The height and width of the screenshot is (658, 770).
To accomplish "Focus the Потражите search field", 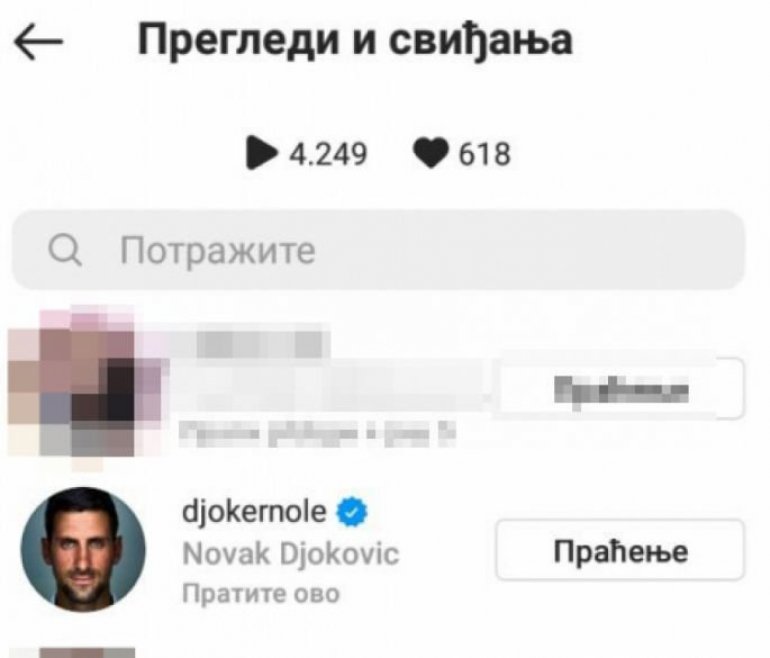I will (x=378, y=249).
